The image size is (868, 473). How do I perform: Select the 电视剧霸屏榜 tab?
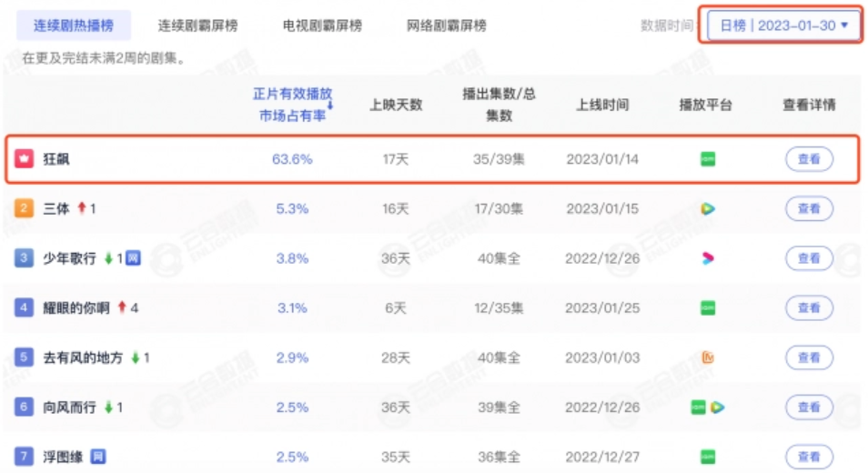click(x=322, y=25)
